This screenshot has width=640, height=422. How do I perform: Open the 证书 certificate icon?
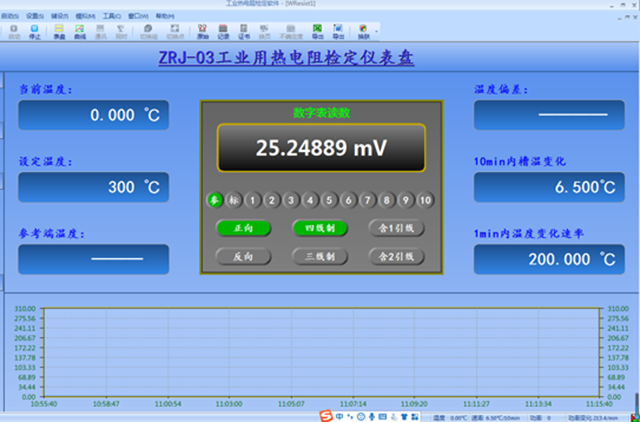pos(244,31)
